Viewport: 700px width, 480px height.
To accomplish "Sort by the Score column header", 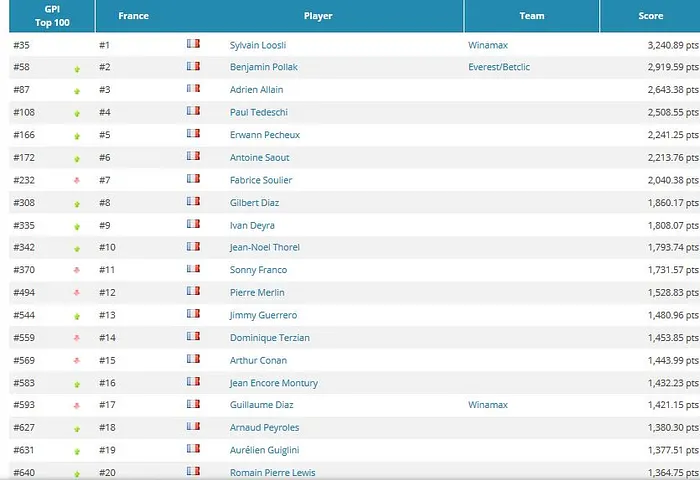I will pyautogui.click(x=650, y=16).
